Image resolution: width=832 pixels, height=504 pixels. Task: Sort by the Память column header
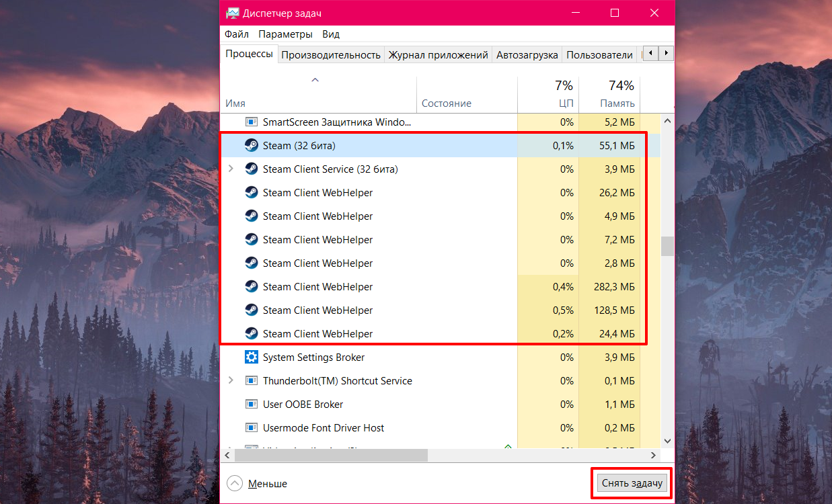point(609,95)
